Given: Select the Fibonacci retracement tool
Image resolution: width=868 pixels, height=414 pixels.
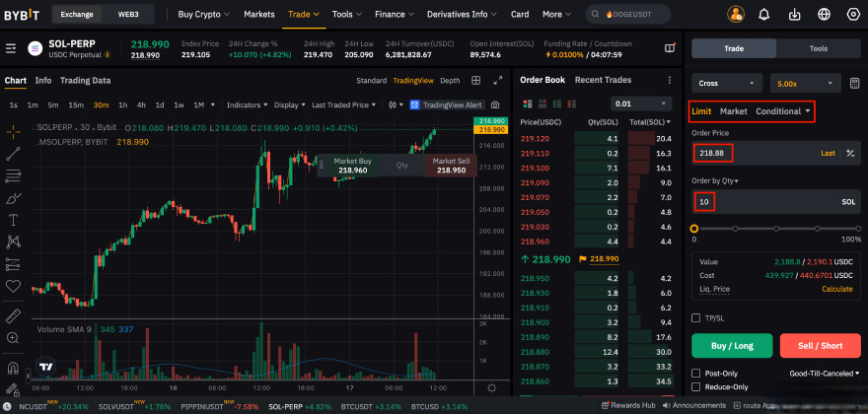Looking at the screenshot, I should click(x=13, y=176).
